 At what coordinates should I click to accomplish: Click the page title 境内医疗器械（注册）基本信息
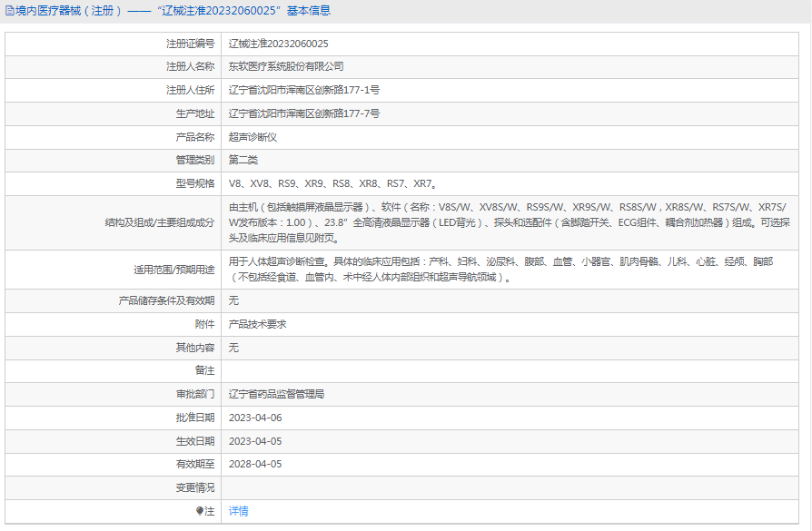(x=173, y=10)
